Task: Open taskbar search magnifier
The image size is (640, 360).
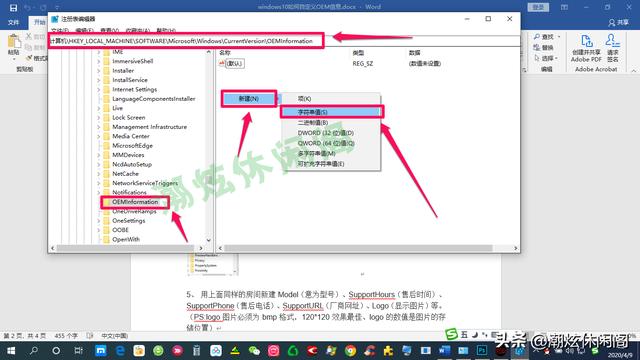Action: tap(34, 351)
